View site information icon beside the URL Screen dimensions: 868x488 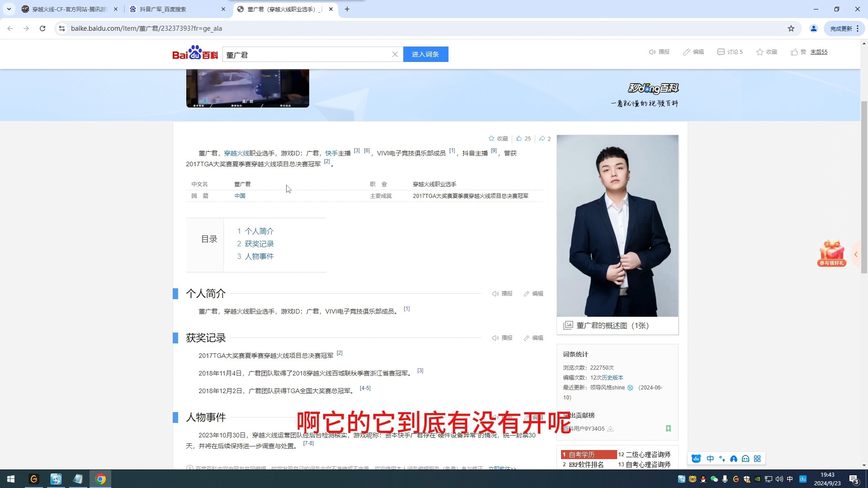62,28
